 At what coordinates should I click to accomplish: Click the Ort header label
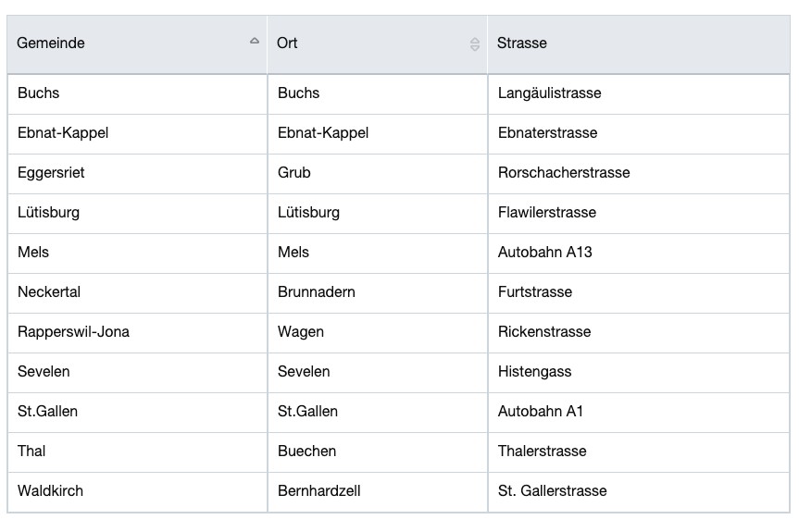[287, 43]
